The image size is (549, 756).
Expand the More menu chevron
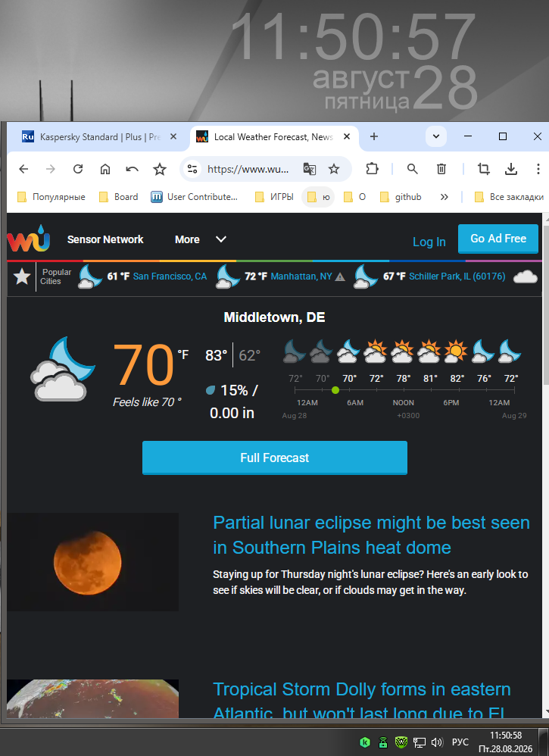point(221,239)
